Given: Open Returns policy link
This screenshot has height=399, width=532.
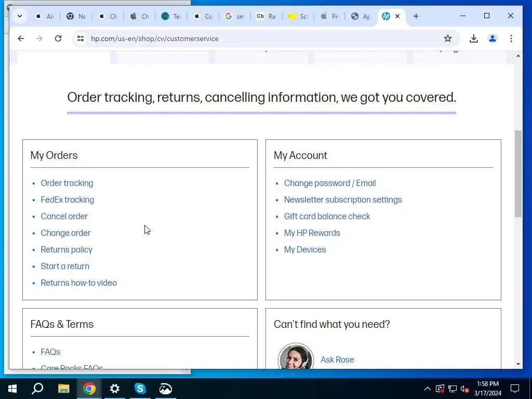Looking at the screenshot, I should 66,250.
